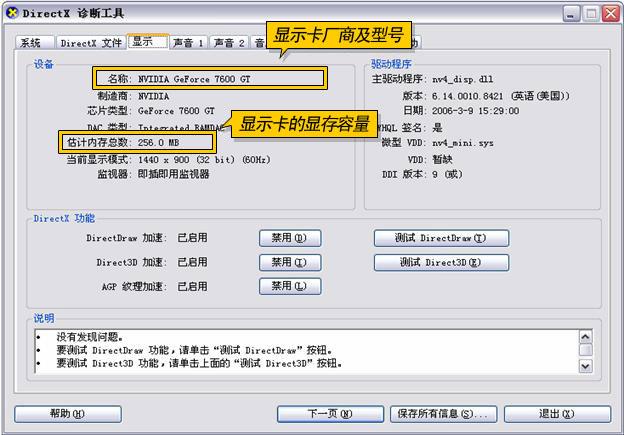Go to next page with 下一页(N)

click(x=330, y=414)
